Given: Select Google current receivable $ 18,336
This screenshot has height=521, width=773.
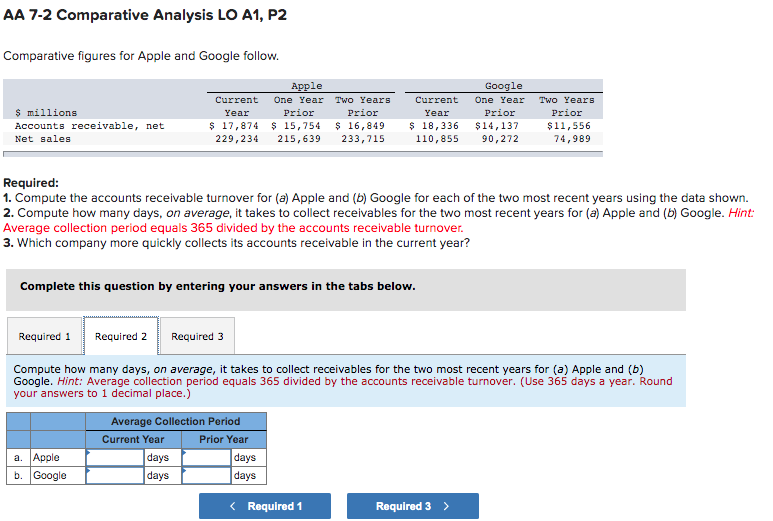Looking at the screenshot, I should 434,126.
